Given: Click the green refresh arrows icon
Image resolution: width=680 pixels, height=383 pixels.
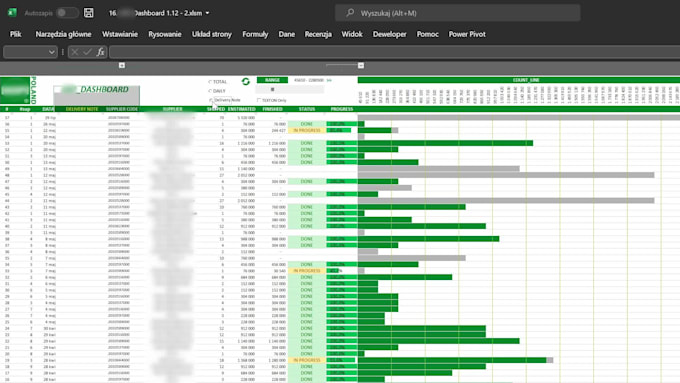Looking at the screenshot, I should 245,82.
